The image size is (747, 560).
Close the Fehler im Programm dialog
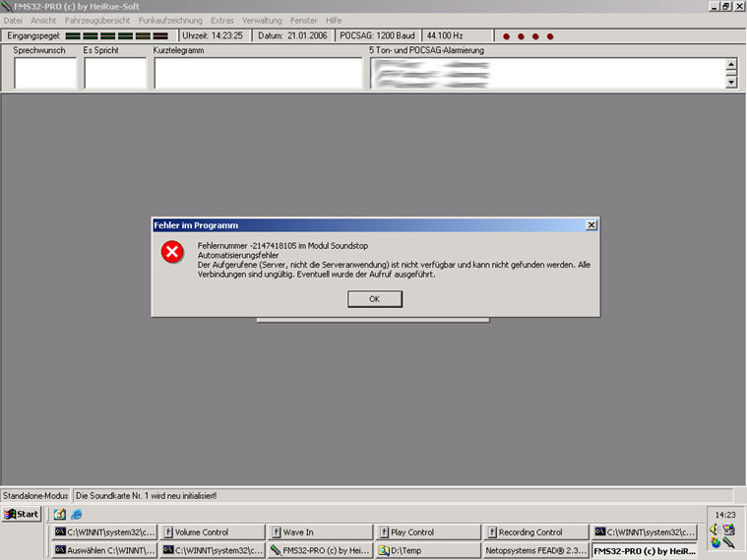591,225
